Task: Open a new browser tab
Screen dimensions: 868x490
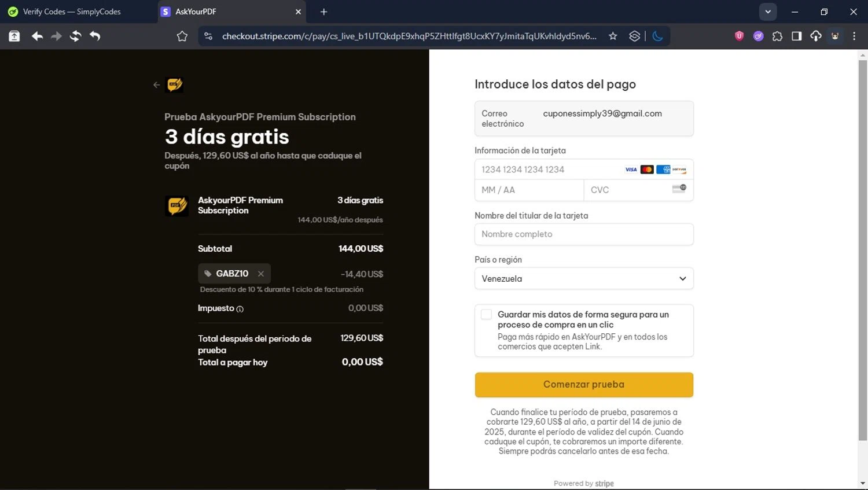Action: (x=323, y=12)
